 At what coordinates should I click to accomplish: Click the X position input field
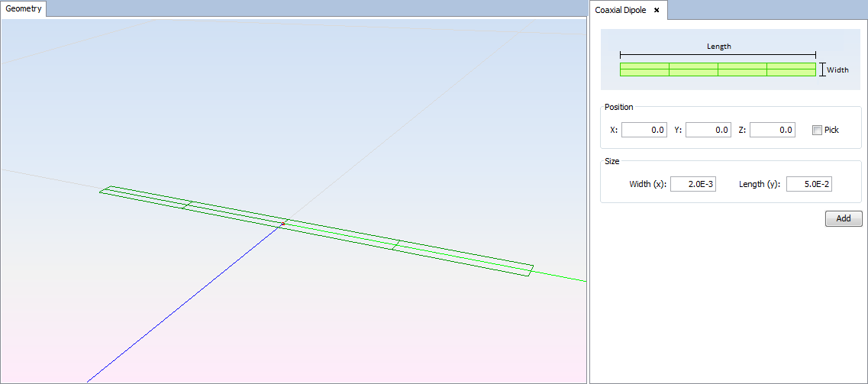pyautogui.click(x=644, y=130)
